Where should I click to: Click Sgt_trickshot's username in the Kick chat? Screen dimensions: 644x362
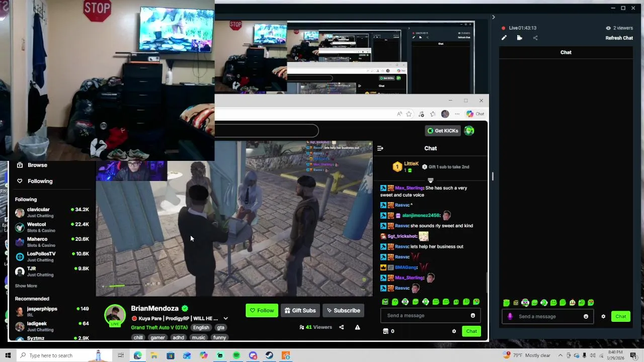(x=402, y=236)
